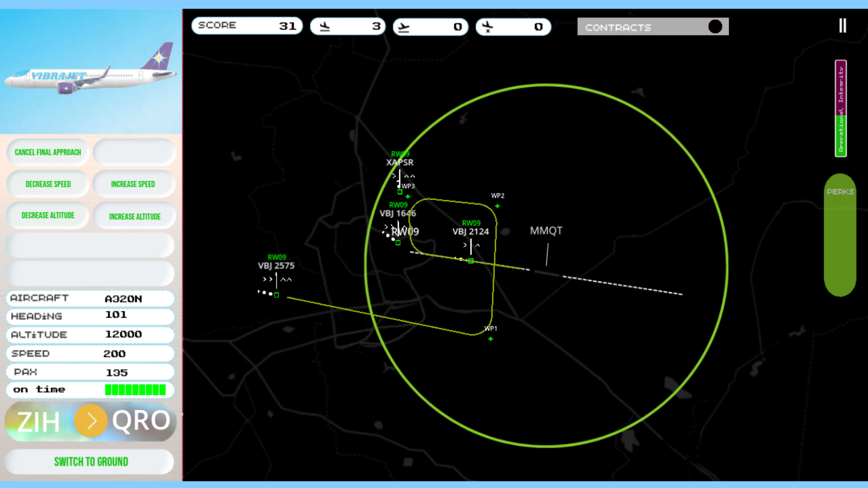Click Switch To Ground
This screenshot has height=488, width=868.
[90, 462]
